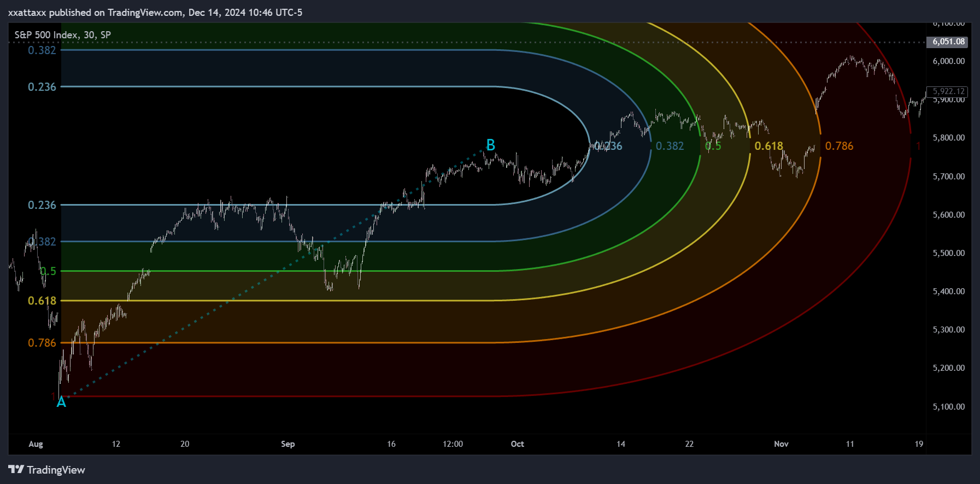Screen dimensions: 980x484
Task: Click the 'Aug' date label on time axis
Action: (x=36, y=444)
